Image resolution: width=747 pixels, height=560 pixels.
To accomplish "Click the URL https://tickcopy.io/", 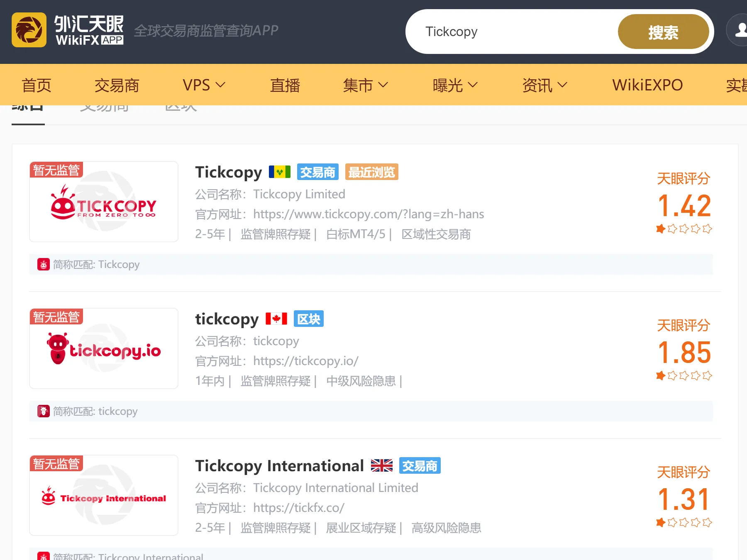I will click(306, 361).
